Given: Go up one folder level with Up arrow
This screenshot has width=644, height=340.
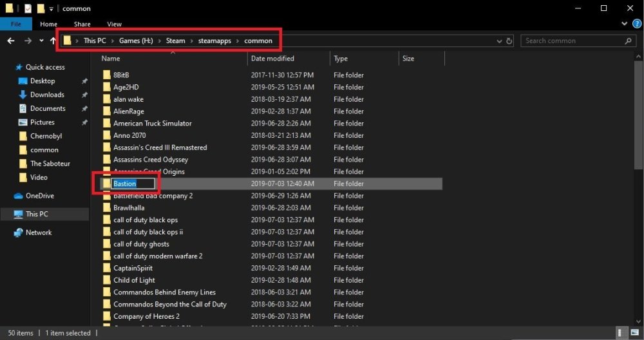Looking at the screenshot, I should coord(53,41).
